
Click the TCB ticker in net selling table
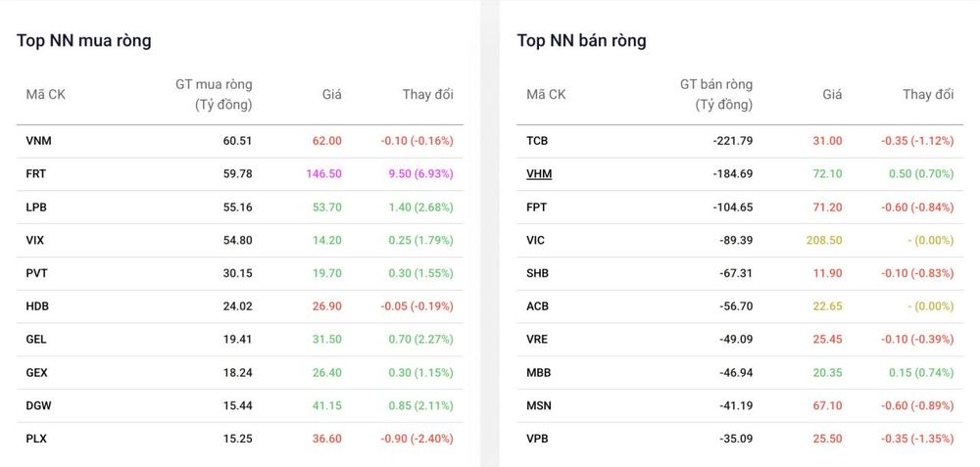click(x=537, y=140)
